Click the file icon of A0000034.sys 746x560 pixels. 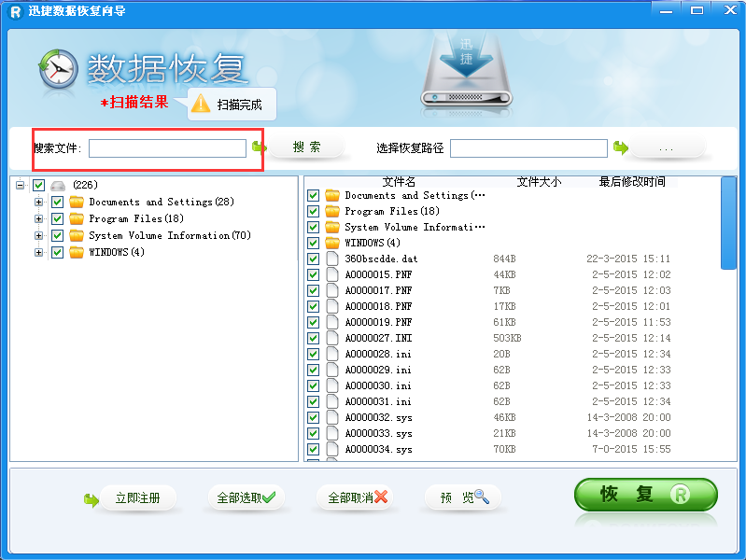coord(332,449)
